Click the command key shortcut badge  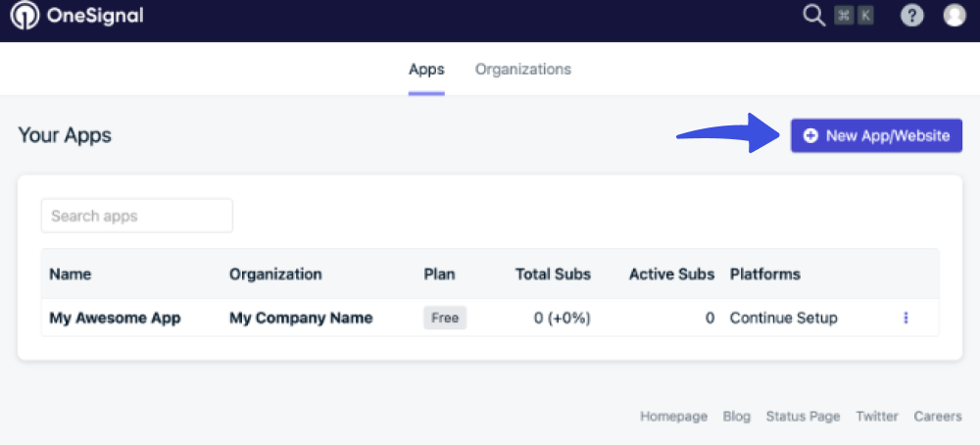coord(843,16)
